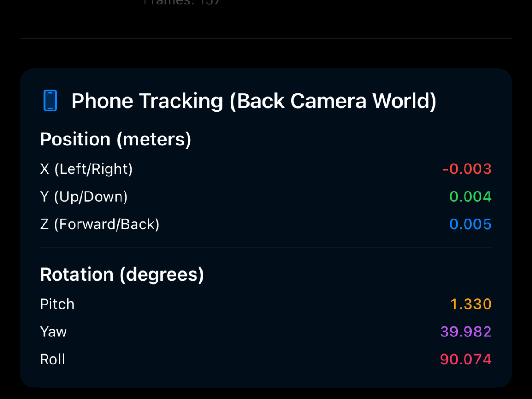Image resolution: width=532 pixels, height=399 pixels.
Task: Click the blue Z value 0.005
Action: point(470,224)
